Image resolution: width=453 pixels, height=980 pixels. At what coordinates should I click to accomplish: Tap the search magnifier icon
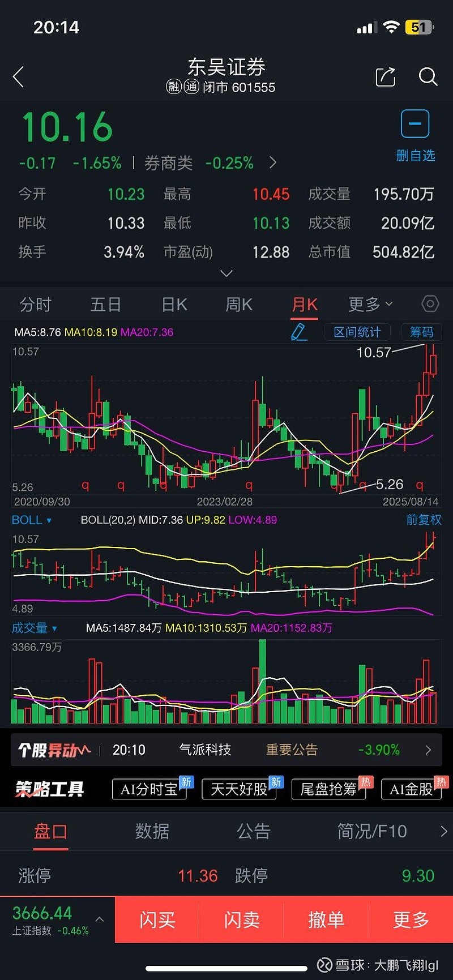point(428,76)
